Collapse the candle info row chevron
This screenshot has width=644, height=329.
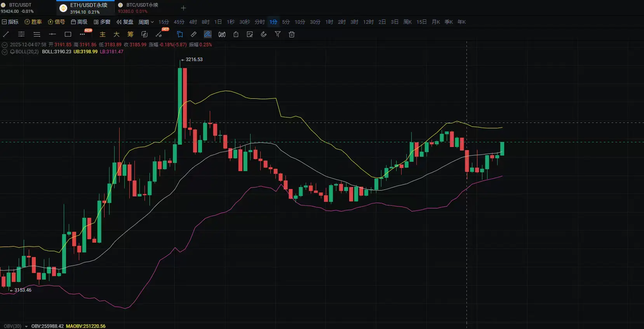5,45
